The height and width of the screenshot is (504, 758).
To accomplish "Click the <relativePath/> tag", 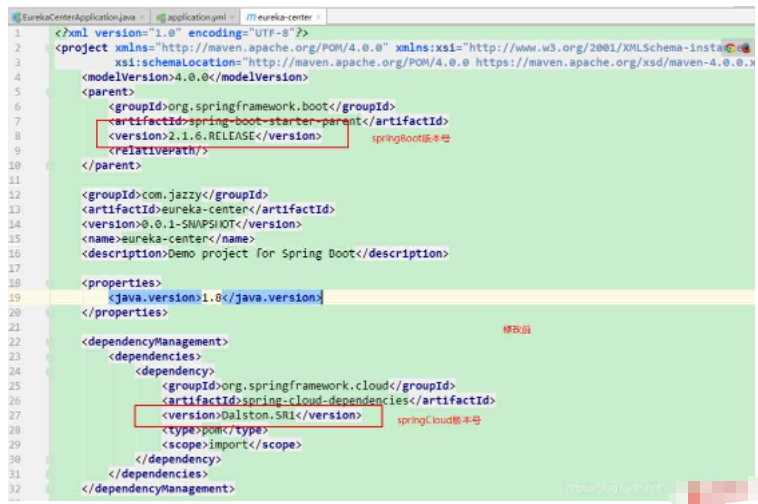I will click(x=159, y=150).
